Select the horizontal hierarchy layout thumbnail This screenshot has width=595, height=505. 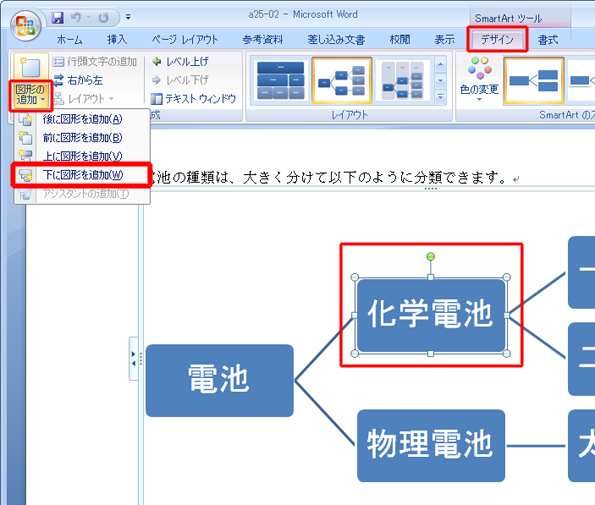pyautogui.click(x=342, y=81)
